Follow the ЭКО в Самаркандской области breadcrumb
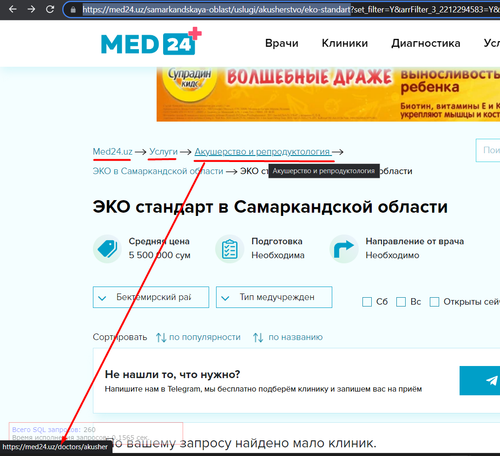The height and width of the screenshot is (456, 500). click(x=158, y=171)
